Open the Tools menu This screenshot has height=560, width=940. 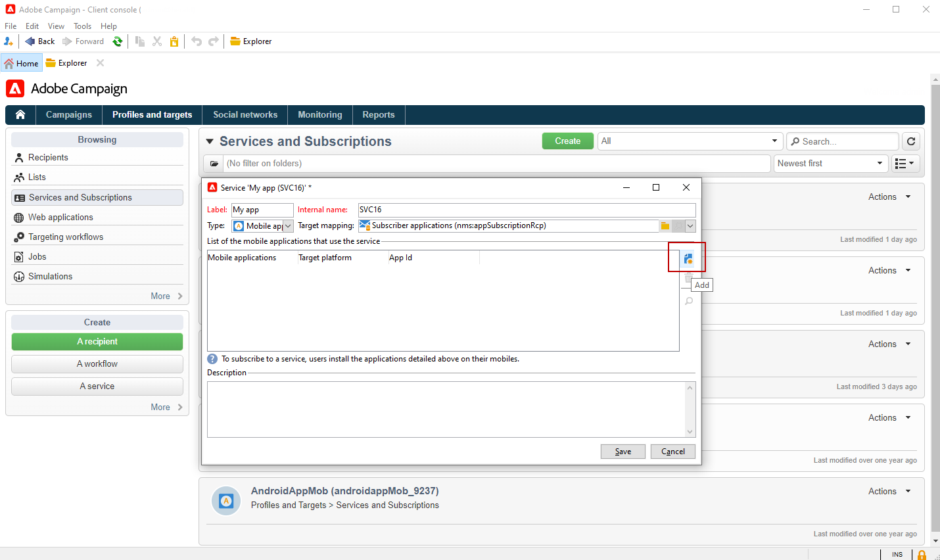82,26
